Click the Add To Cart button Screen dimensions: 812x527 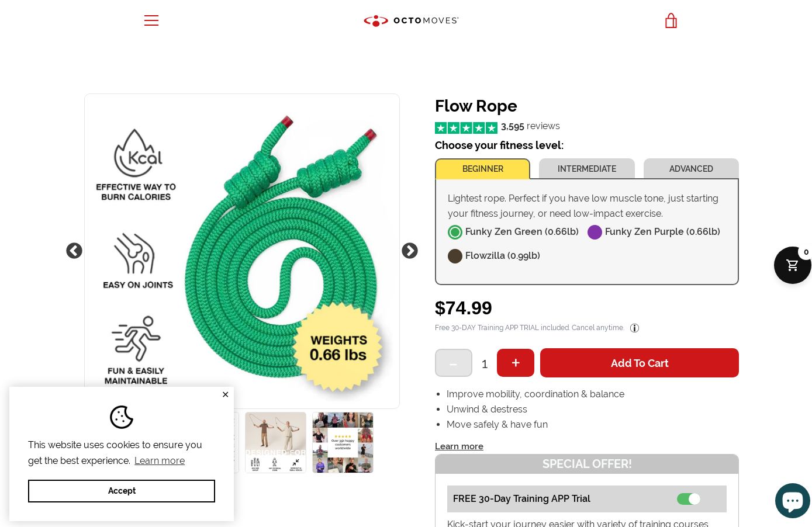[639, 363]
